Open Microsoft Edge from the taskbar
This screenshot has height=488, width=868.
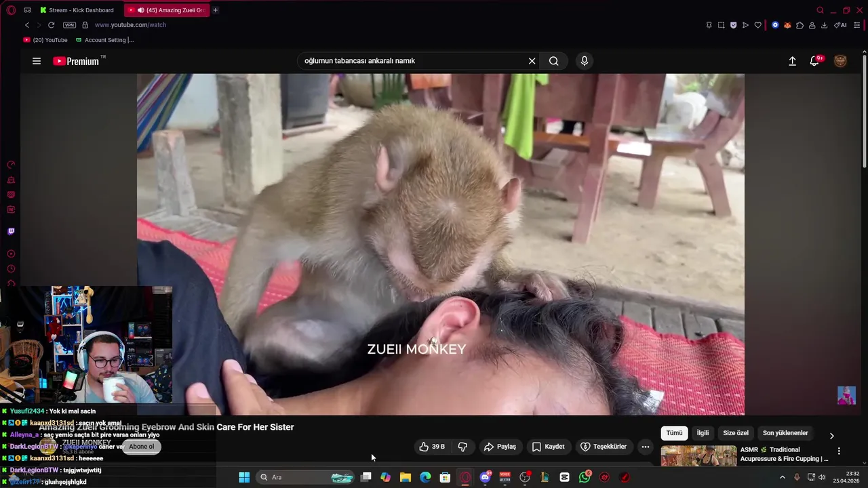coord(425,477)
